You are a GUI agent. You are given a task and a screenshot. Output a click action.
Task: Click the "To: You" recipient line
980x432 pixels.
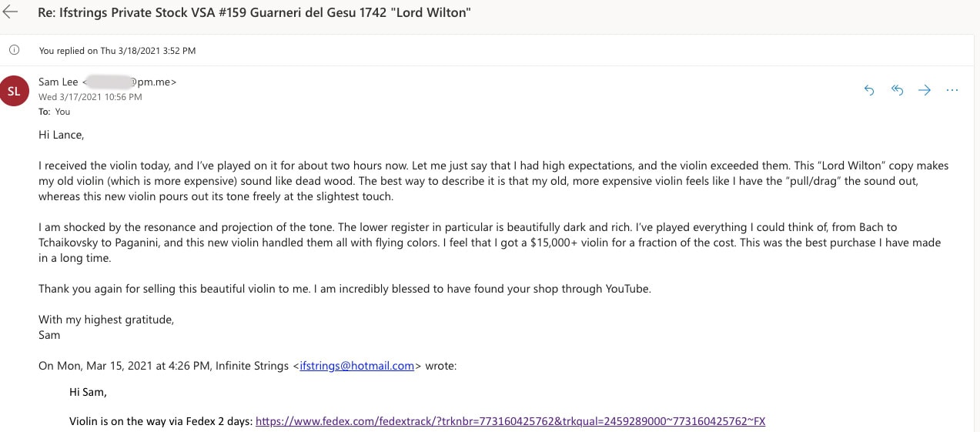[x=54, y=112]
